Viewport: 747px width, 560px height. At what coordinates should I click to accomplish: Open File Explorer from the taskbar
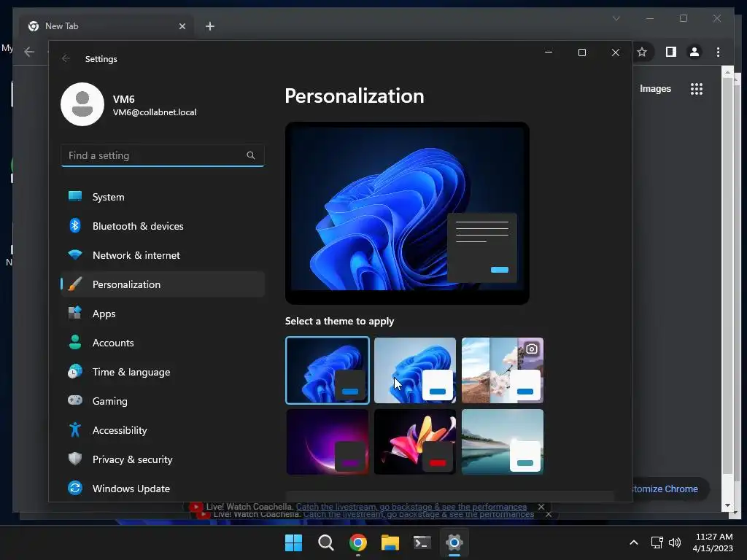coord(390,542)
